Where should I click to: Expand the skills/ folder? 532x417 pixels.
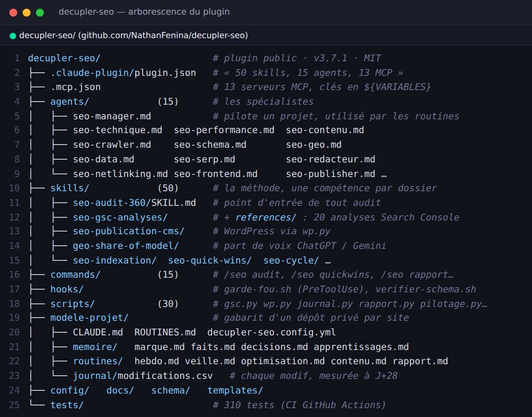tap(70, 188)
